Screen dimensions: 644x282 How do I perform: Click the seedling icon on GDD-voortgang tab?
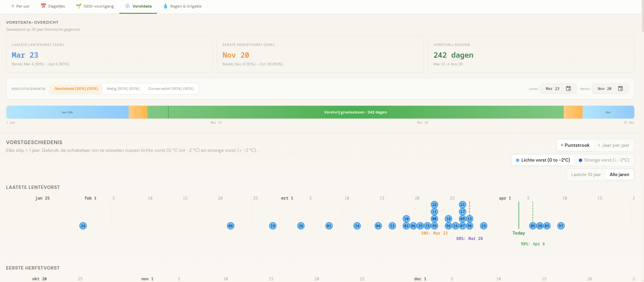click(x=78, y=6)
